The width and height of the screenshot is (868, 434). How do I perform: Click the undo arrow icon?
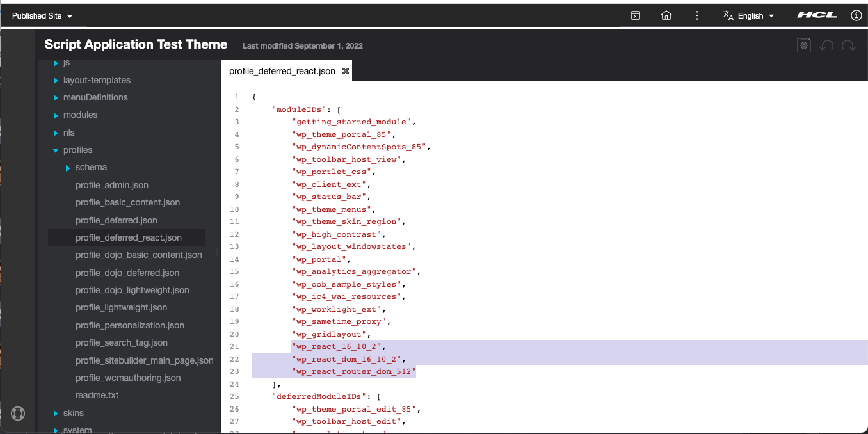point(826,45)
